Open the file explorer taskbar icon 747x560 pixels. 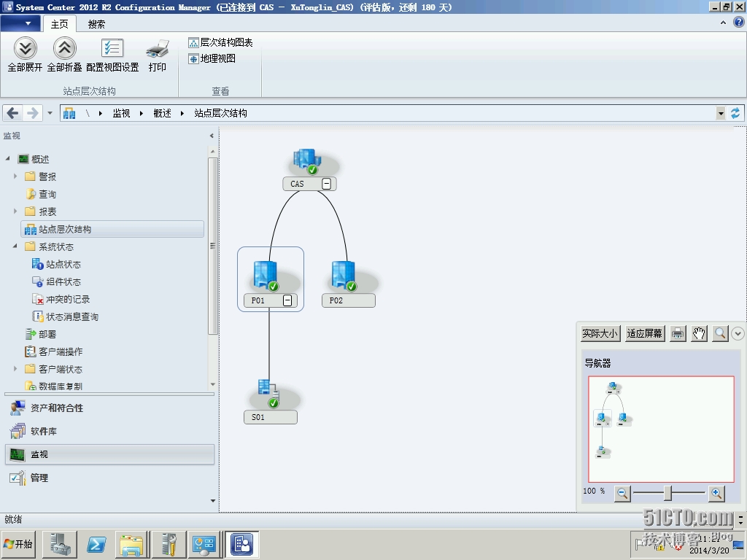coord(131,544)
